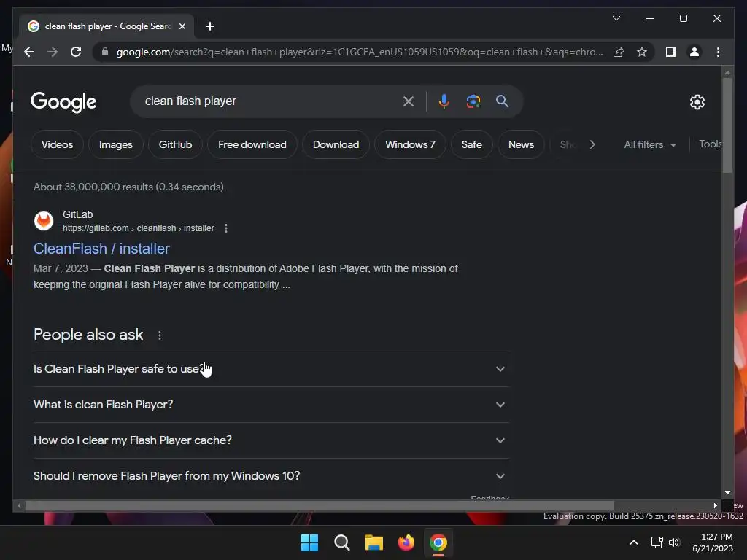Select the Videos filter
Screen dimensions: 747x560
tap(57, 144)
